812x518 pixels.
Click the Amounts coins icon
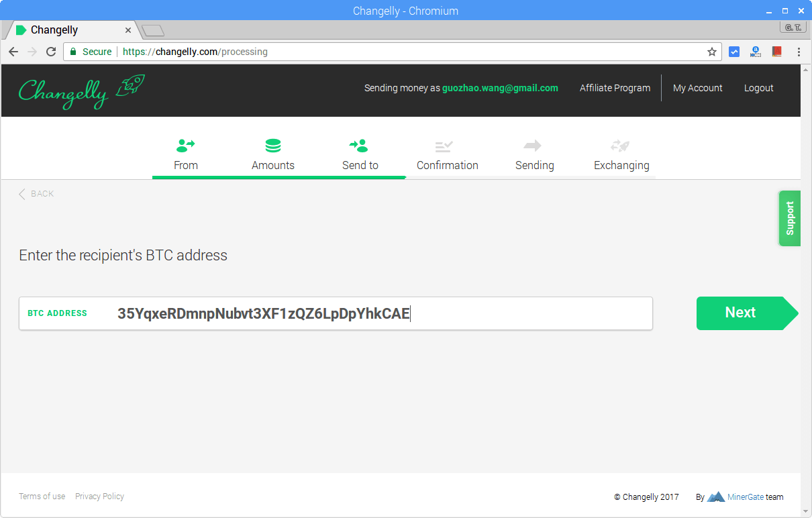[x=273, y=146]
